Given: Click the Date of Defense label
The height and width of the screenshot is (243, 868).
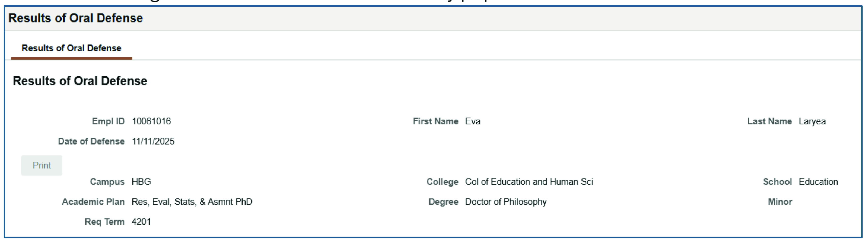Looking at the screenshot, I should coord(91,141).
